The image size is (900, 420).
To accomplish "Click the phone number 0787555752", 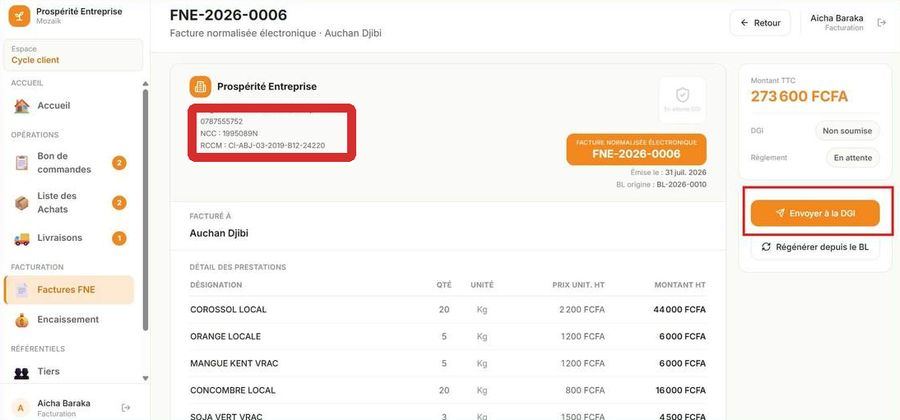I will pos(222,122).
